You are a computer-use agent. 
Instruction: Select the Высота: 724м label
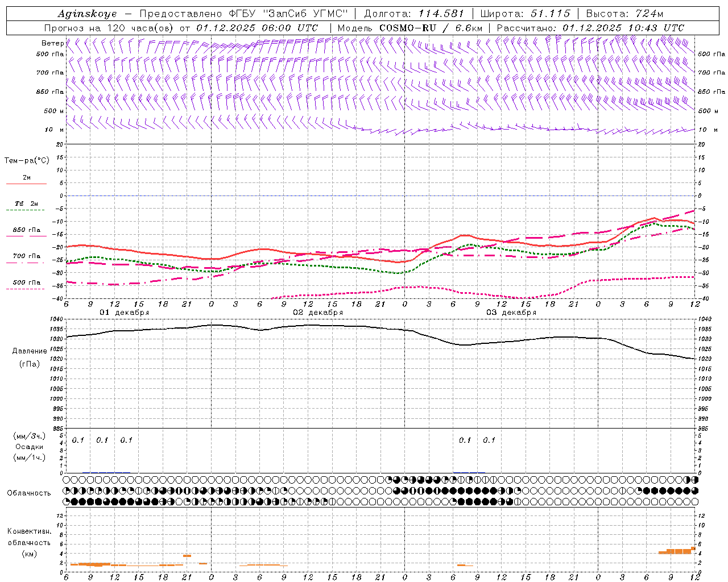click(624, 14)
